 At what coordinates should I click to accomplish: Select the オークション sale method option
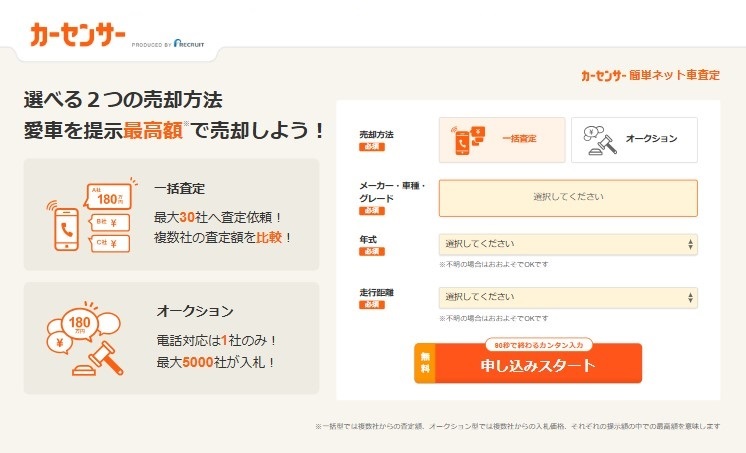634,140
